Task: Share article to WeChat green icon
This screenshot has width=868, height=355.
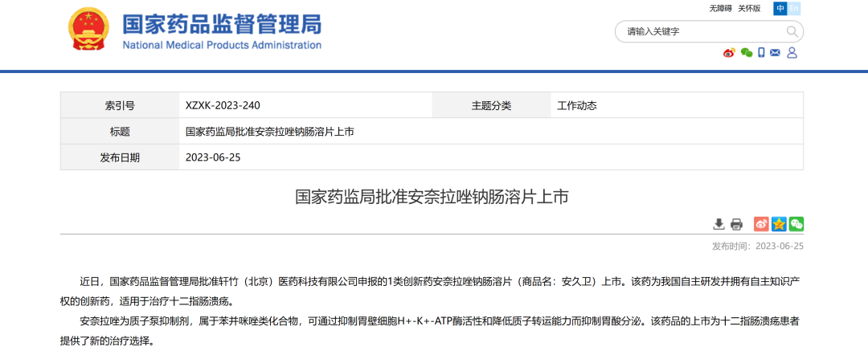Action: (x=796, y=224)
